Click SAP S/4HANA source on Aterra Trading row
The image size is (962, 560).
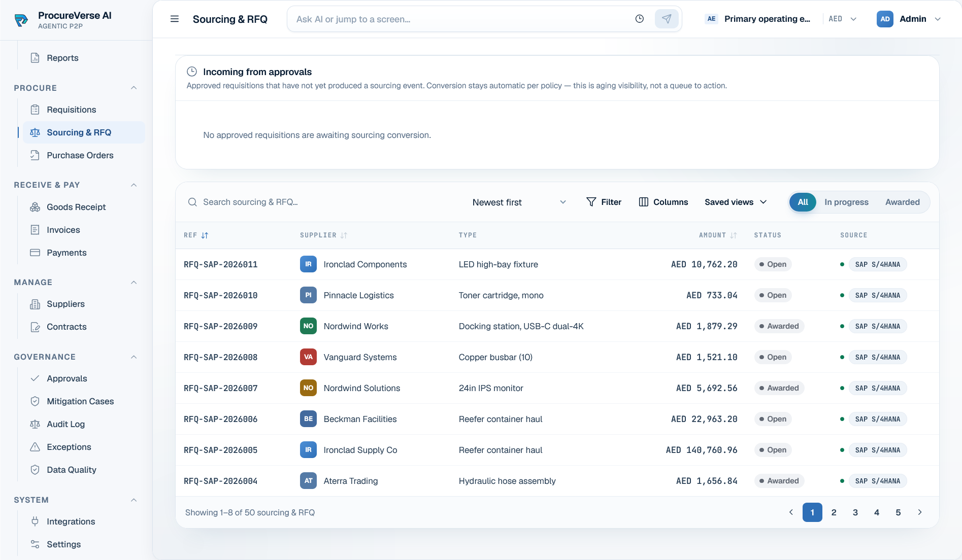pyautogui.click(x=877, y=481)
